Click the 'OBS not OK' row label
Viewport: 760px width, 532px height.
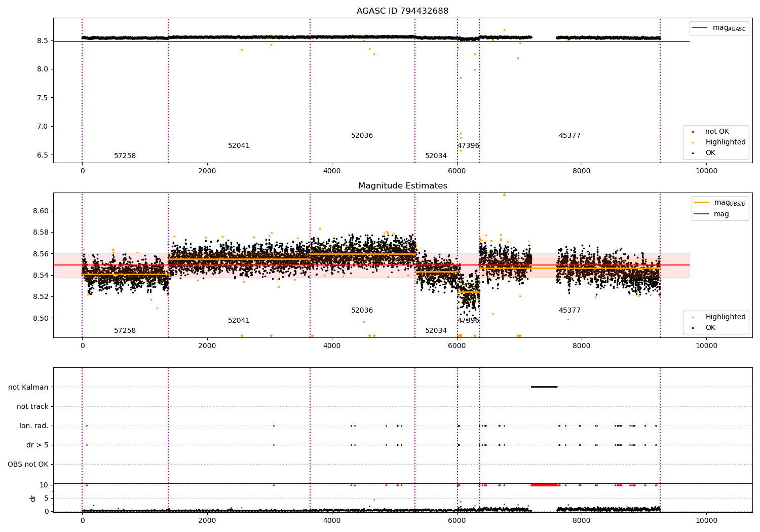point(28,465)
